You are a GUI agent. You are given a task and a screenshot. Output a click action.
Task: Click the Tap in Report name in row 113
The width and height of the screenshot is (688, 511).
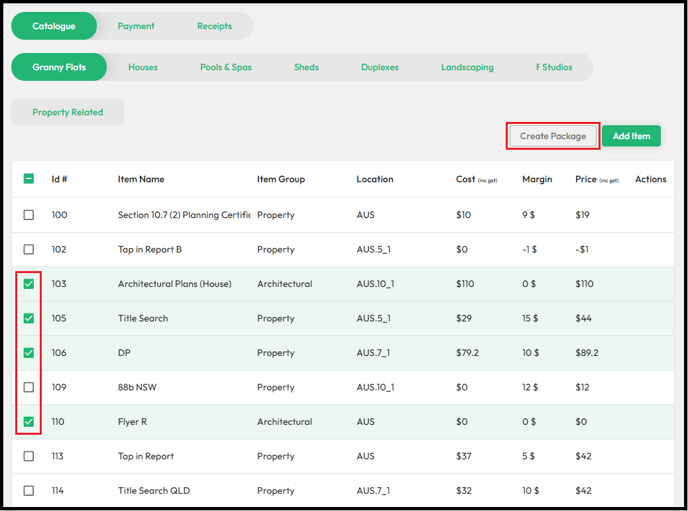(146, 456)
